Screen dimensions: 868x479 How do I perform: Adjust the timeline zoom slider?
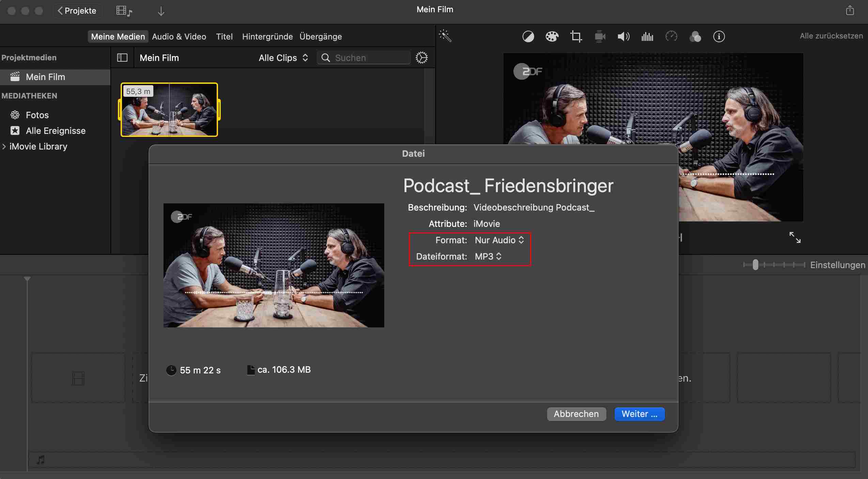756,265
